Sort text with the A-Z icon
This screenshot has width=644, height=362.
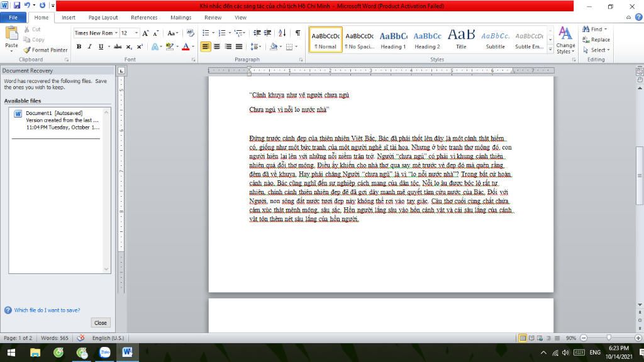click(x=282, y=33)
